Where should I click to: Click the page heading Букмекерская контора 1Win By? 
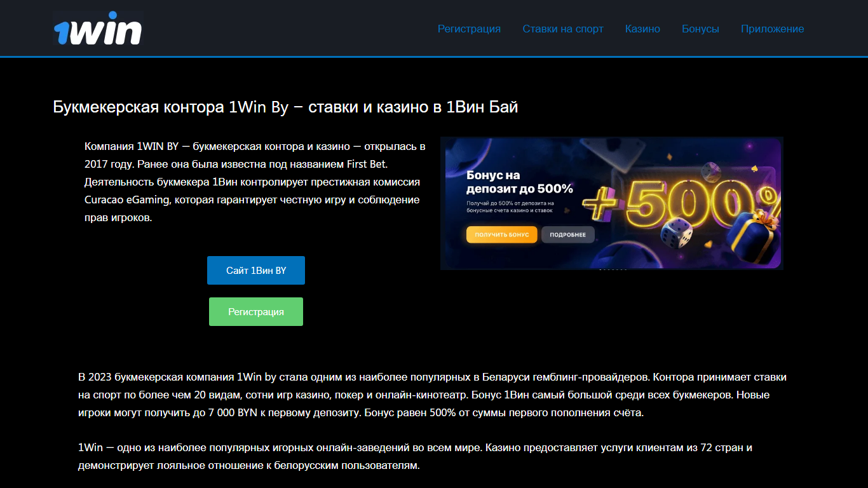tap(285, 107)
